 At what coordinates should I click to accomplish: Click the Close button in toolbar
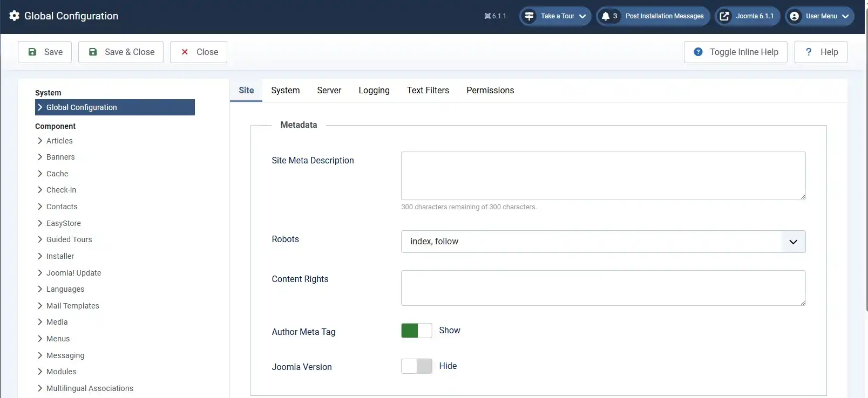pos(199,52)
